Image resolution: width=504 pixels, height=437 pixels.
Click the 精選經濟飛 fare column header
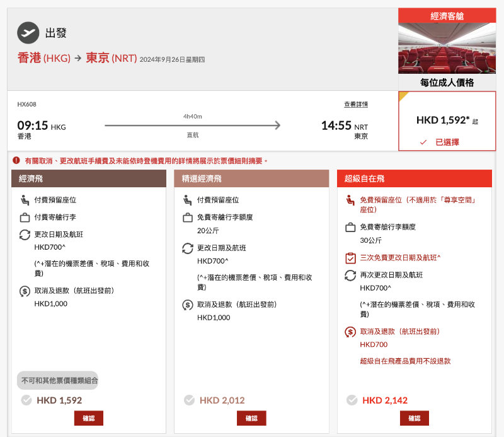[x=251, y=178]
